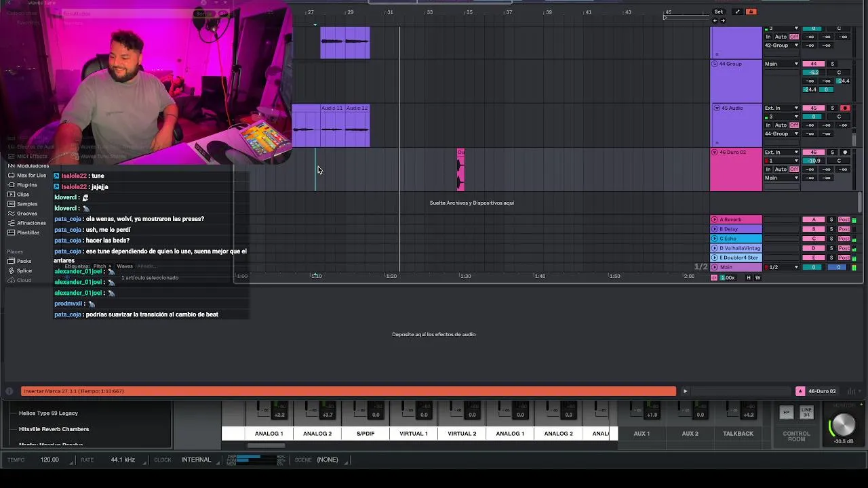Toggle track activator 44
This screenshot has height=488, width=868.
click(814, 64)
